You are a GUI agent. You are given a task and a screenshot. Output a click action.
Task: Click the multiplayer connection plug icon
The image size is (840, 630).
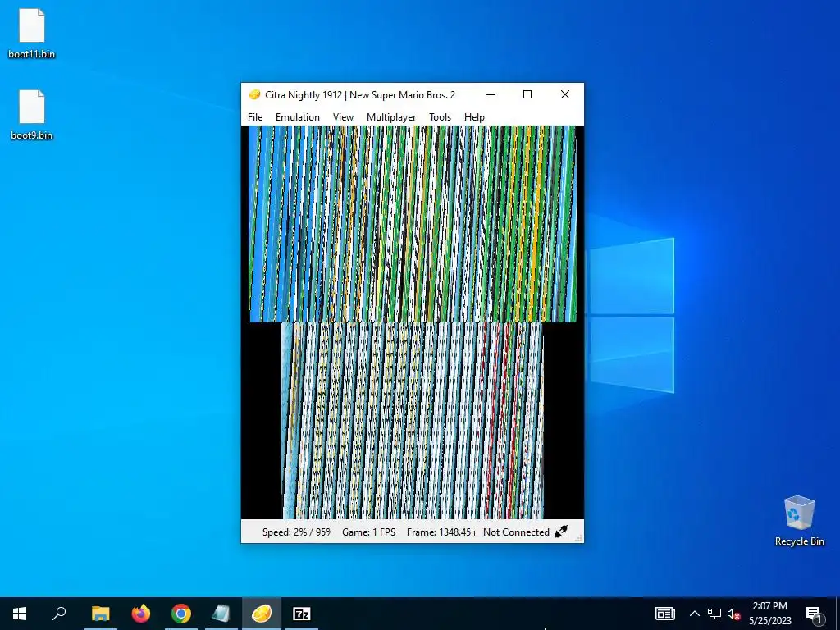click(x=561, y=532)
